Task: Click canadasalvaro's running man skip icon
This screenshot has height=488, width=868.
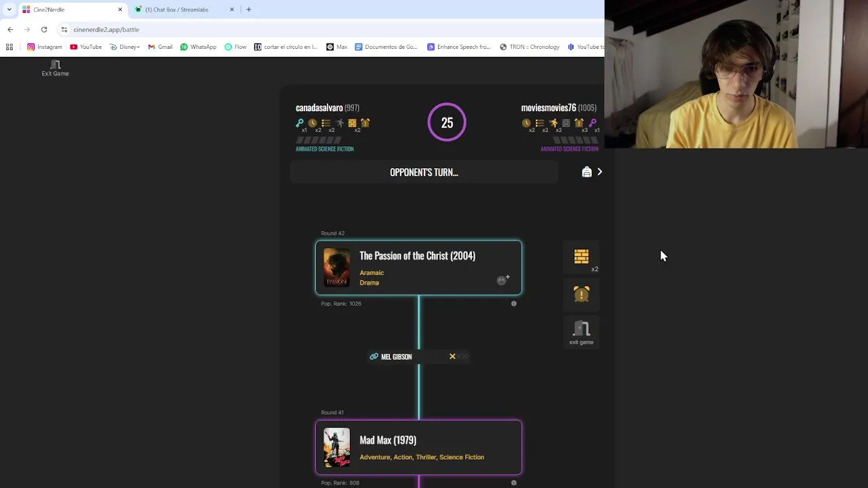Action: (x=340, y=123)
